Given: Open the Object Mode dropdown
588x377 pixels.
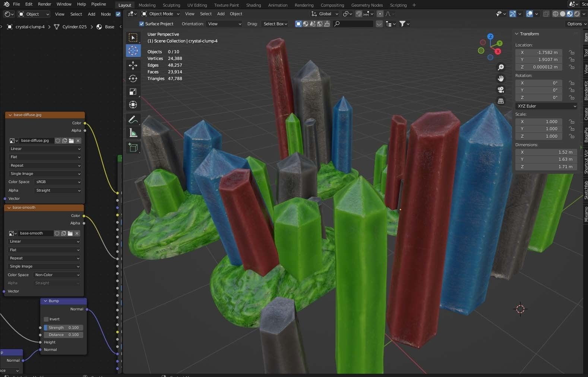Looking at the screenshot, I should point(161,14).
